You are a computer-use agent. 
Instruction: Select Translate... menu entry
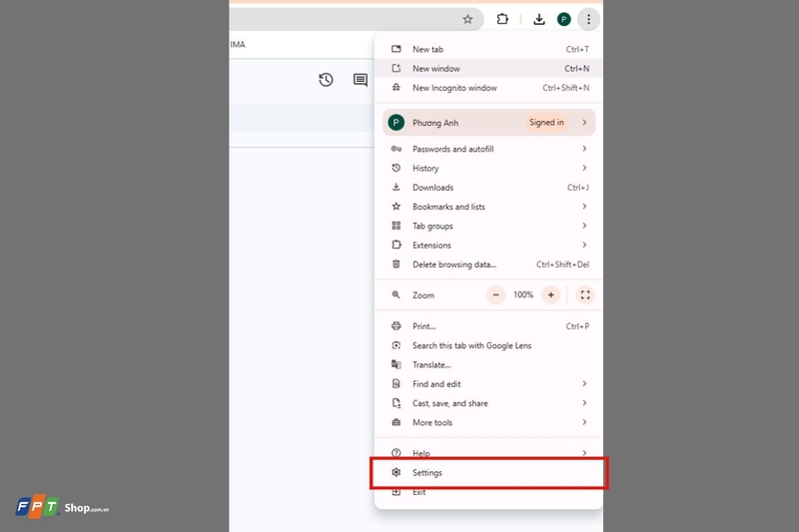[488, 365]
